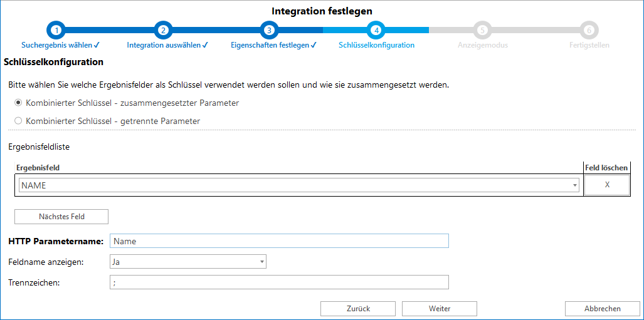This screenshot has width=644, height=320.
Task: Click step 5 circle icon
Action: (x=482, y=29)
